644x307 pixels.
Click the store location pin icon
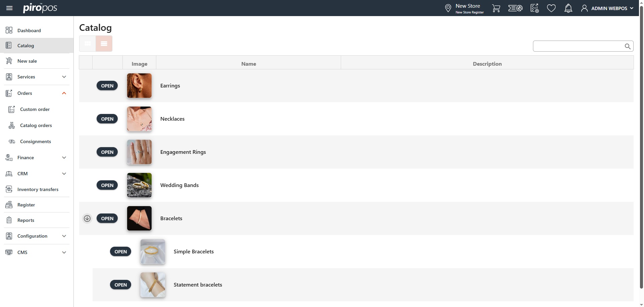click(448, 8)
